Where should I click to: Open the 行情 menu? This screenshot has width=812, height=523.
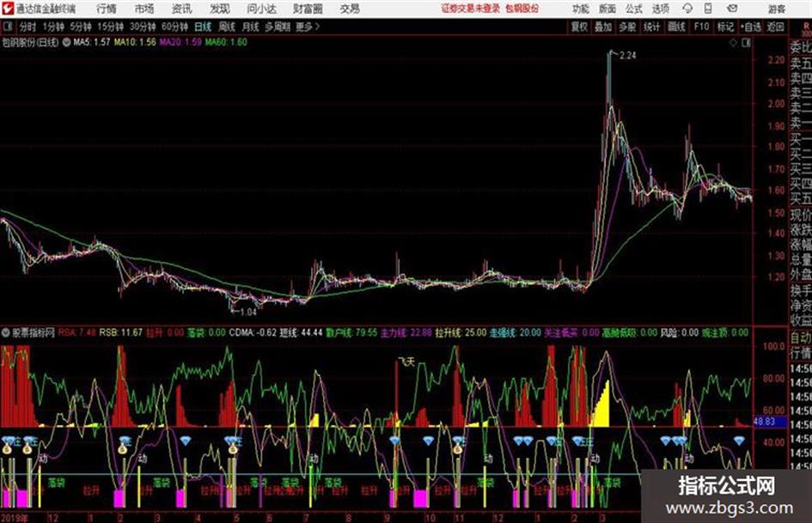click(107, 9)
